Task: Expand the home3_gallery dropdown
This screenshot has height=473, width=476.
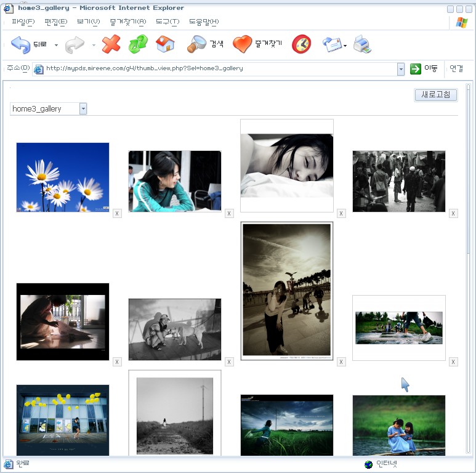Action: [83, 109]
